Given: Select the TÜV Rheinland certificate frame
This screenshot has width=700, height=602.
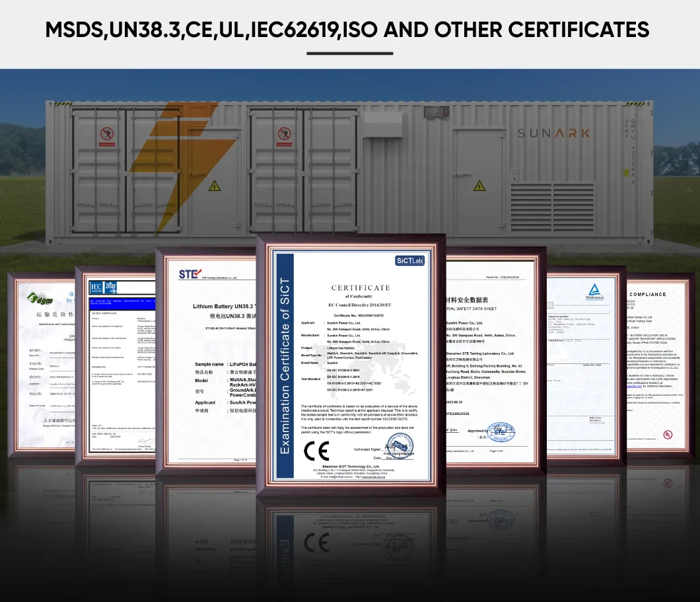Looking at the screenshot, I should point(586,366).
